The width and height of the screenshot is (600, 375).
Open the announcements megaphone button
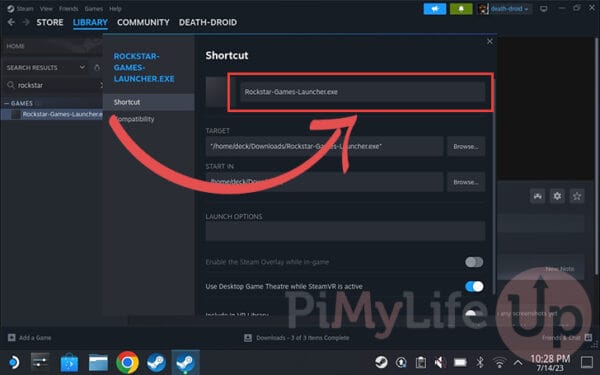[x=435, y=9]
